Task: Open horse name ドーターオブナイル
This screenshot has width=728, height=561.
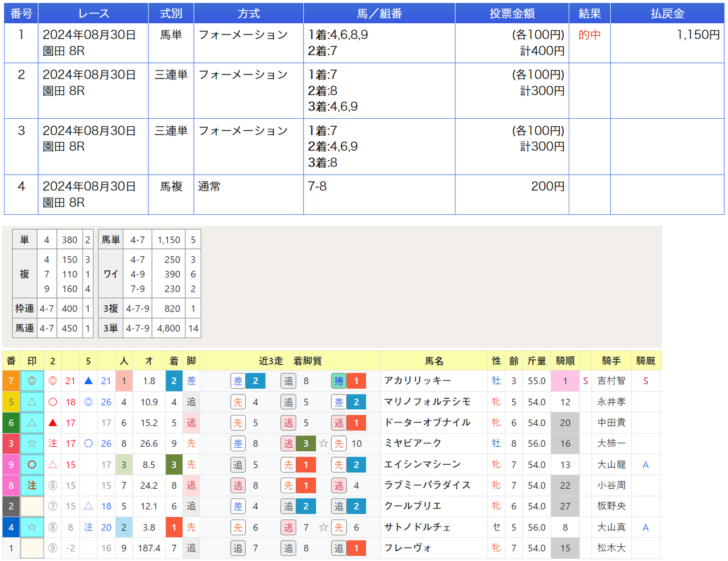Action: 428,423
